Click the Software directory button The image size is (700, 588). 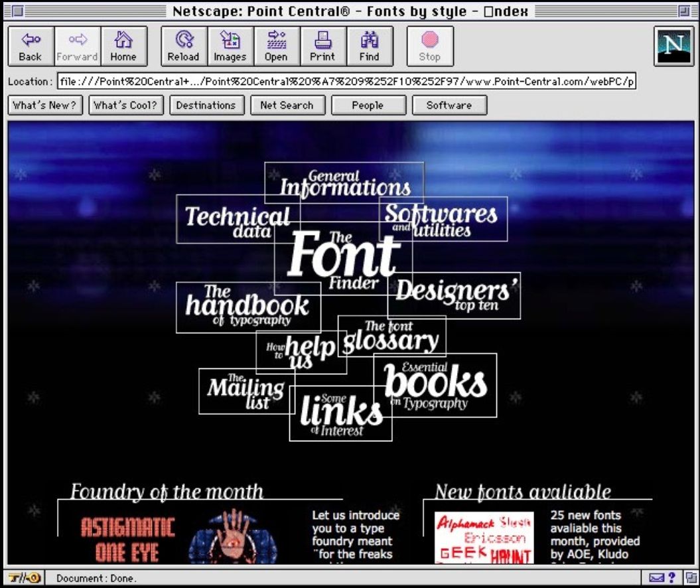click(x=449, y=105)
